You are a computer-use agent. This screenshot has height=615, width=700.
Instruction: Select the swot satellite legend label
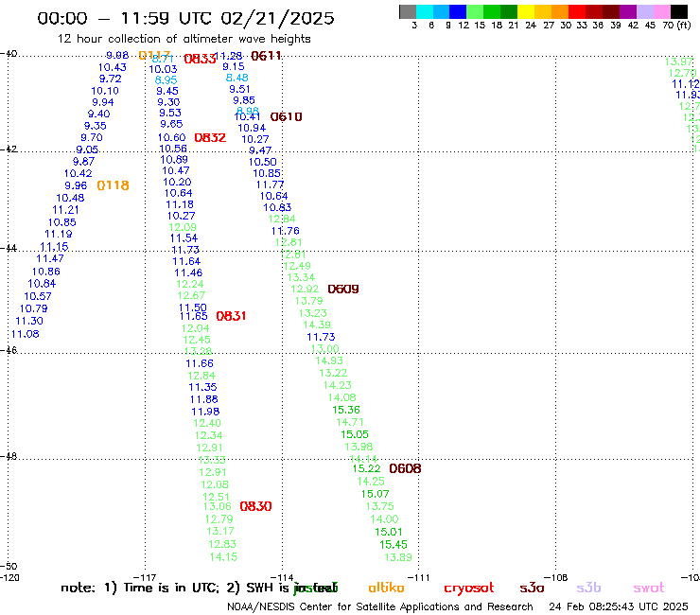point(649,588)
